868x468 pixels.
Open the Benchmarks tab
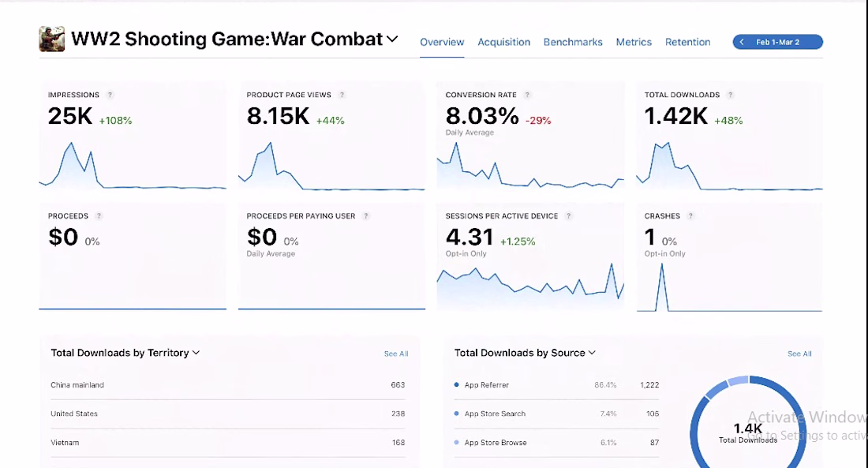tap(573, 42)
